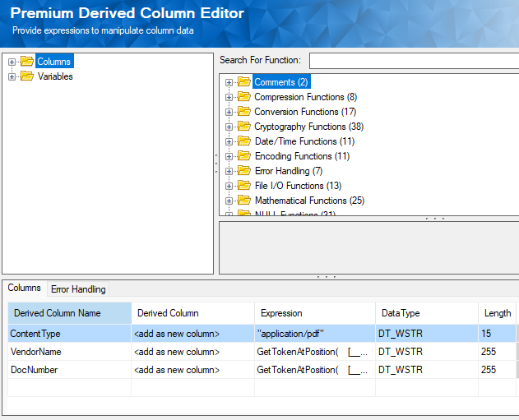Select the Variables tree label

pyautogui.click(x=55, y=76)
